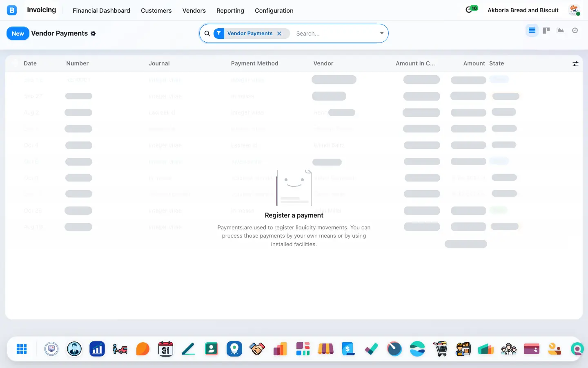588x368 pixels.
Task: Open the blue bar chart app in dock
Action: 97,349
